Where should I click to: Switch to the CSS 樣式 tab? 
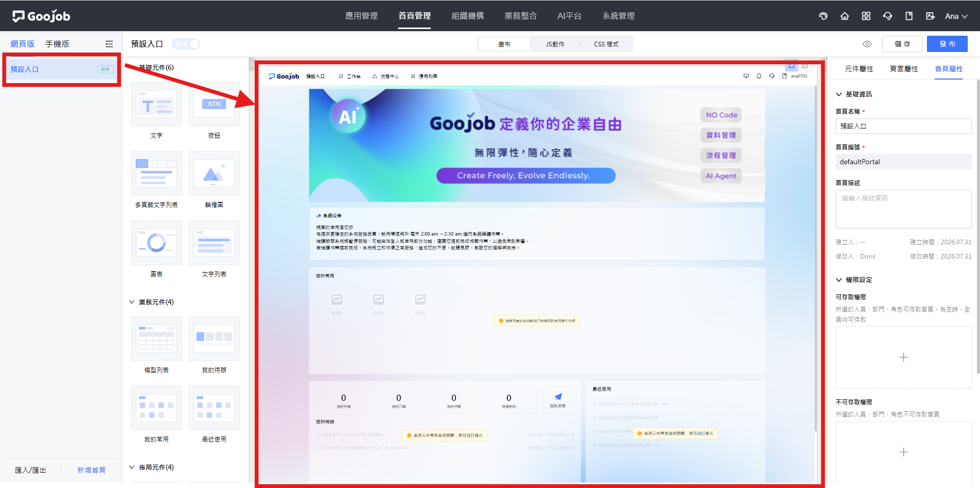click(606, 44)
